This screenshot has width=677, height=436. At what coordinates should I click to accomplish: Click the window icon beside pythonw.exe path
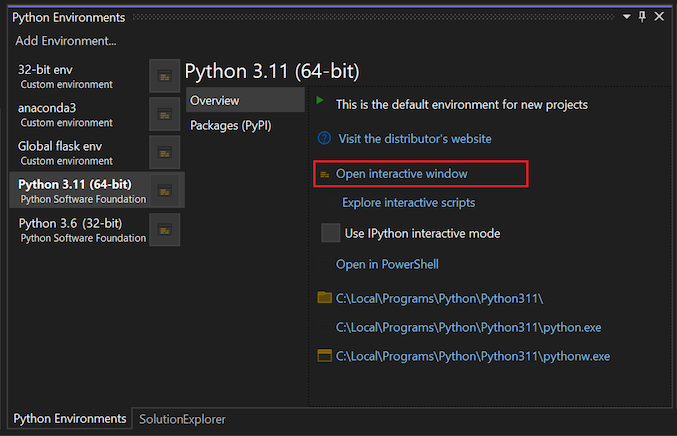click(x=324, y=356)
